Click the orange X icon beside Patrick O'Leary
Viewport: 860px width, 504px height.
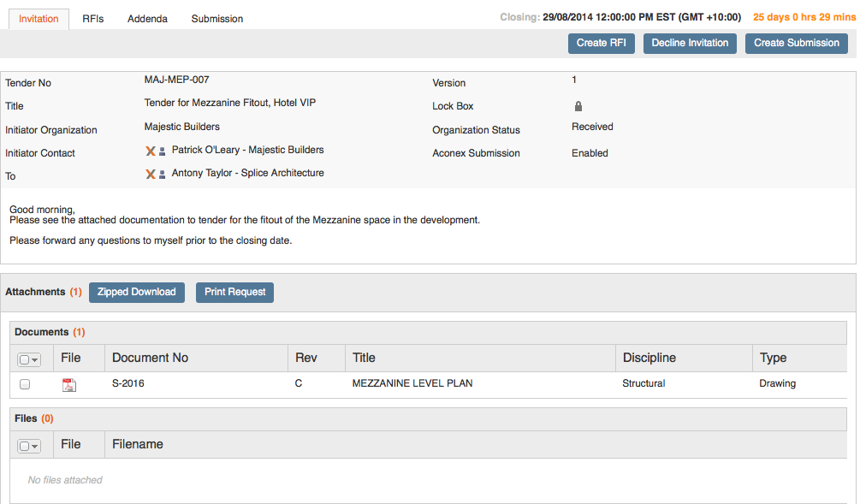151,151
